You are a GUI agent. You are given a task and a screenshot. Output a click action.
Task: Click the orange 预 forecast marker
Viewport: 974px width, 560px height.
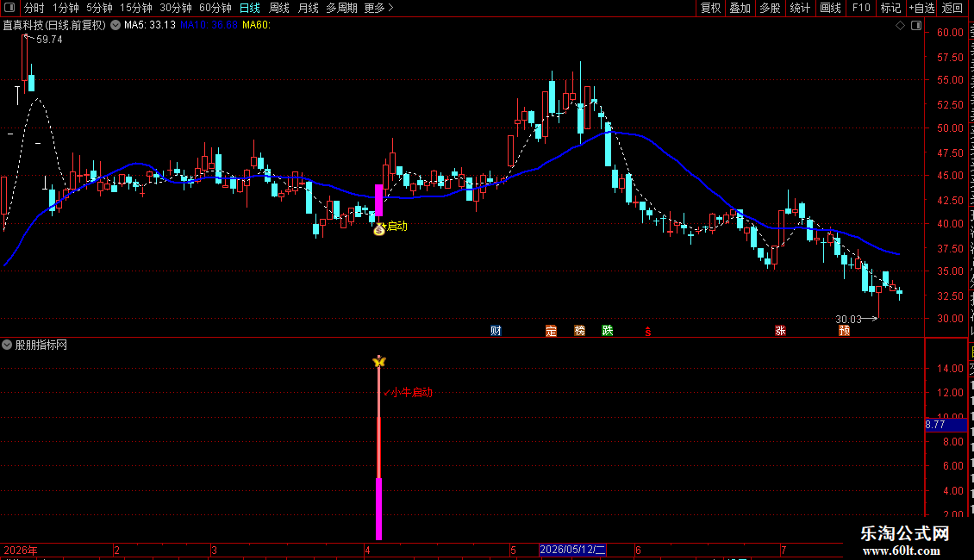[x=844, y=330]
